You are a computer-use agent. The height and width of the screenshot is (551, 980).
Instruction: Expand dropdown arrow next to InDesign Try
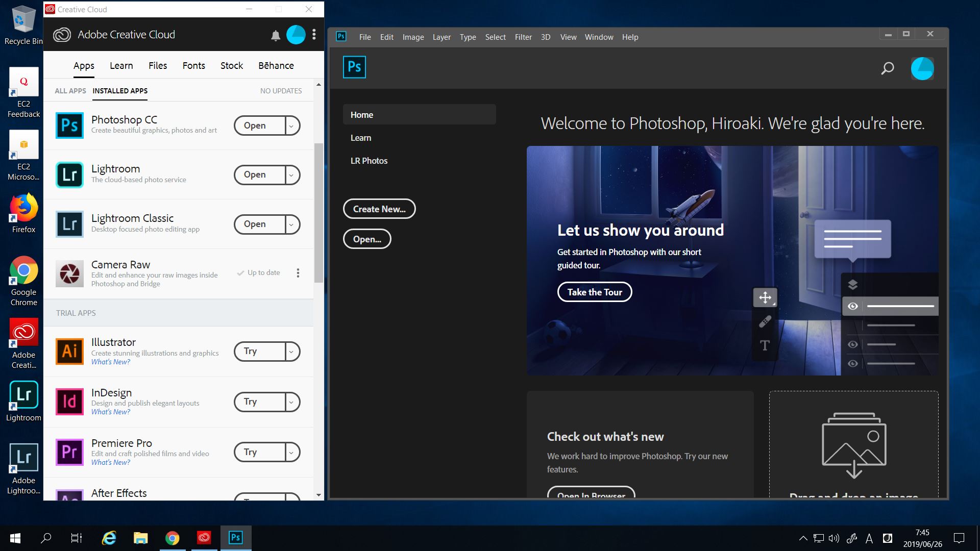[x=291, y=402]
